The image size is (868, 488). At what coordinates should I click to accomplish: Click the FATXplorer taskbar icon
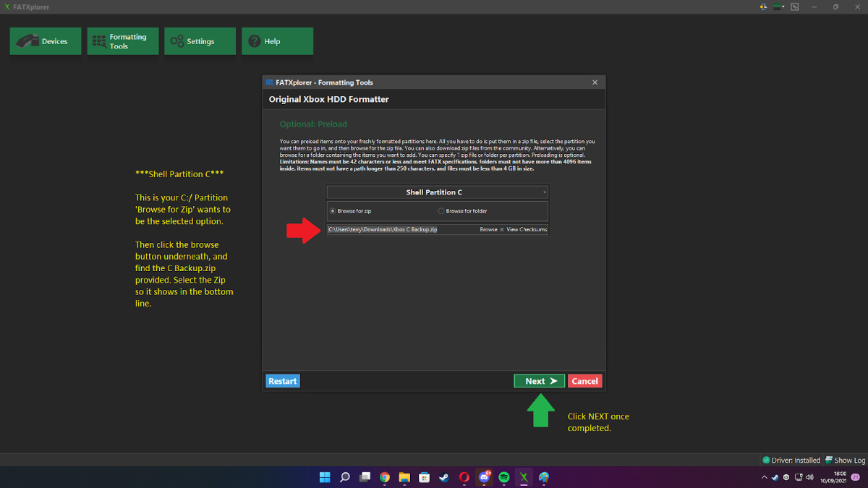click(x=524, y=477)
